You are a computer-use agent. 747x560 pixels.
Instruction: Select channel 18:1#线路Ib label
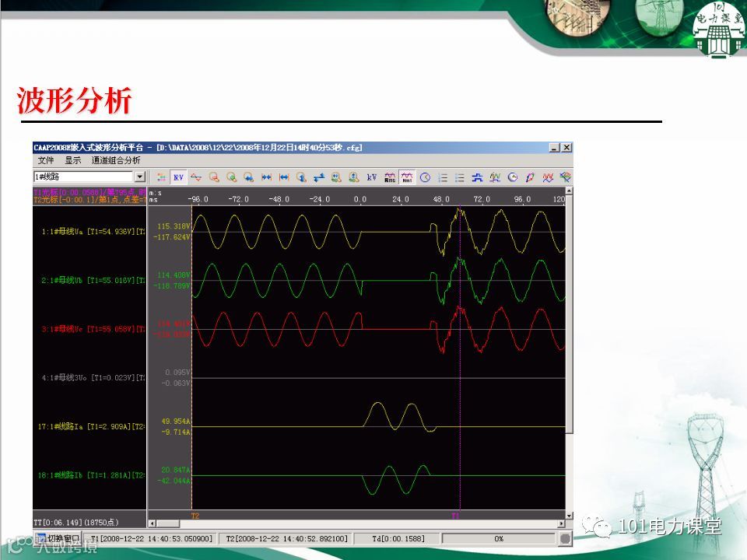[x=92, y=475]
